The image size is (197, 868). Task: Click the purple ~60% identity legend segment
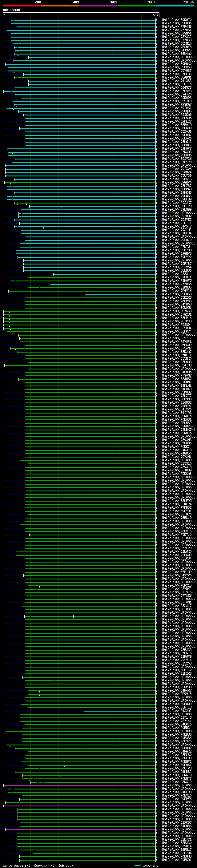click(x=99, y=6)
